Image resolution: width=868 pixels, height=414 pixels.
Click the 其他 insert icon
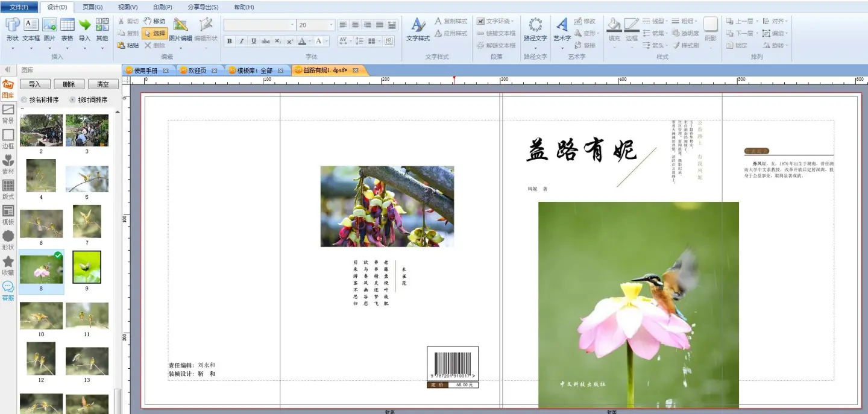tap(102, 30)
